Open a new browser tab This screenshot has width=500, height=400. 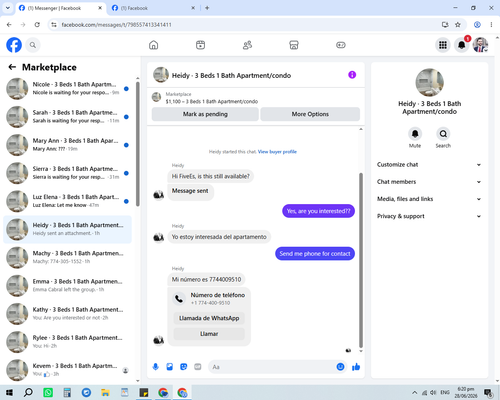click(x=207, y=8)
